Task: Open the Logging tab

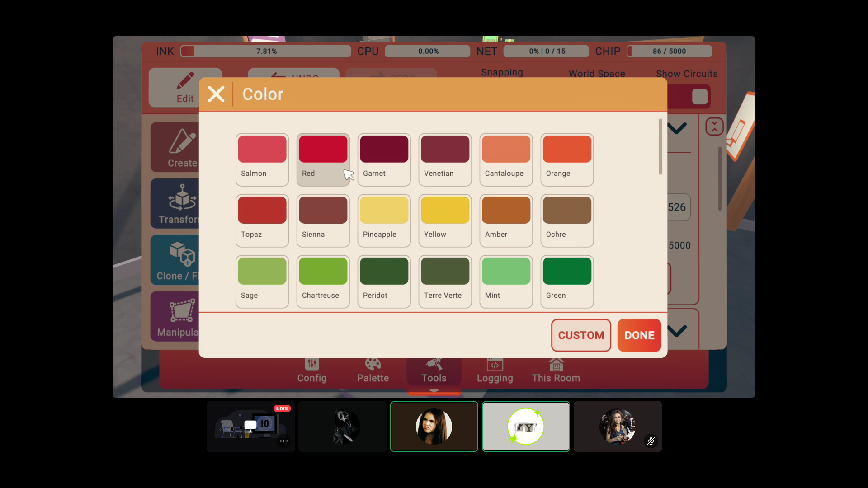Action: tap(495, 371)
